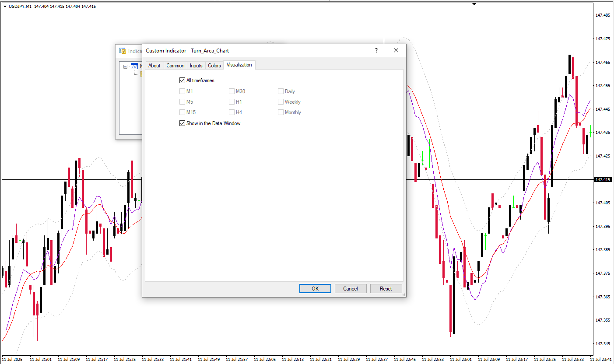Check the M30 timeframe checkbox
The width and height of the screenshot is (614, 364).
coord(232,91)
